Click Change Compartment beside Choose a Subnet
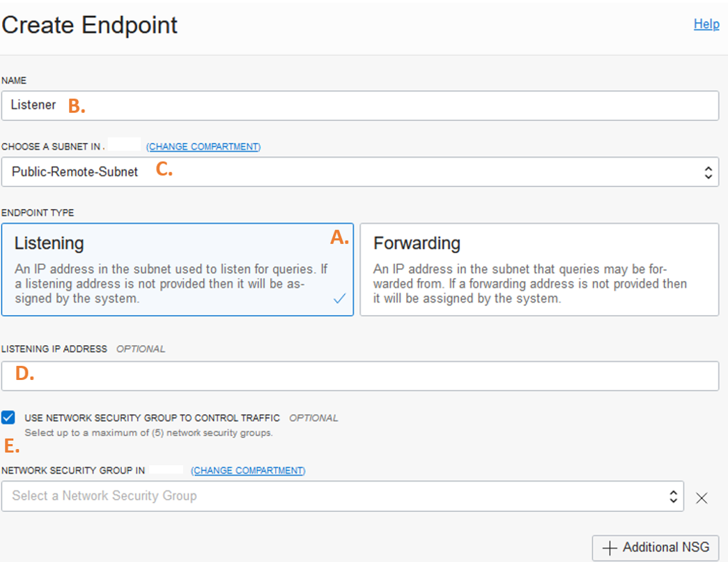 point(203,146)
